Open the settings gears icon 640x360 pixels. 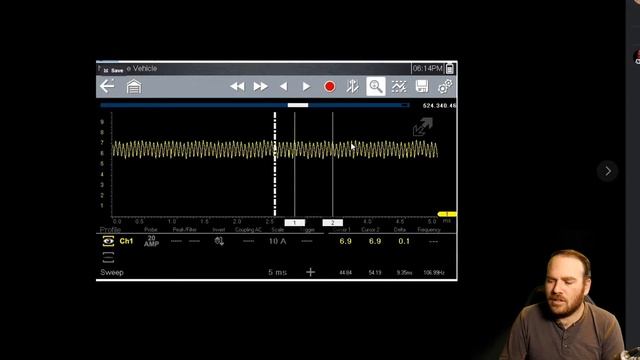pyautogui.click(x=445, y=87)
